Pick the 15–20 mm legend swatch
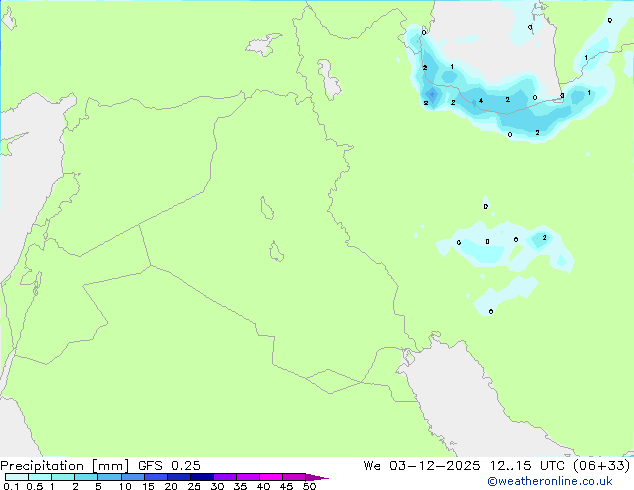The width and height of the screenshot is (634, 490). [x=156, y=477]
